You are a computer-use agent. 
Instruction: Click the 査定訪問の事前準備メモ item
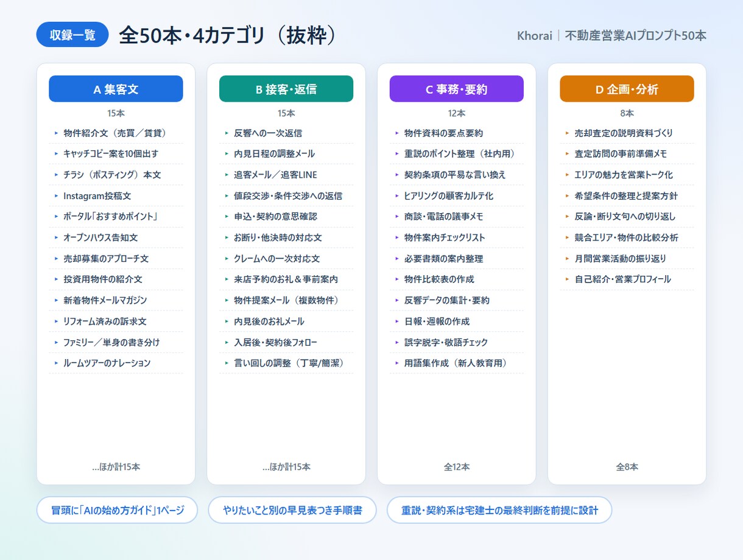click(x=627, y=153)
